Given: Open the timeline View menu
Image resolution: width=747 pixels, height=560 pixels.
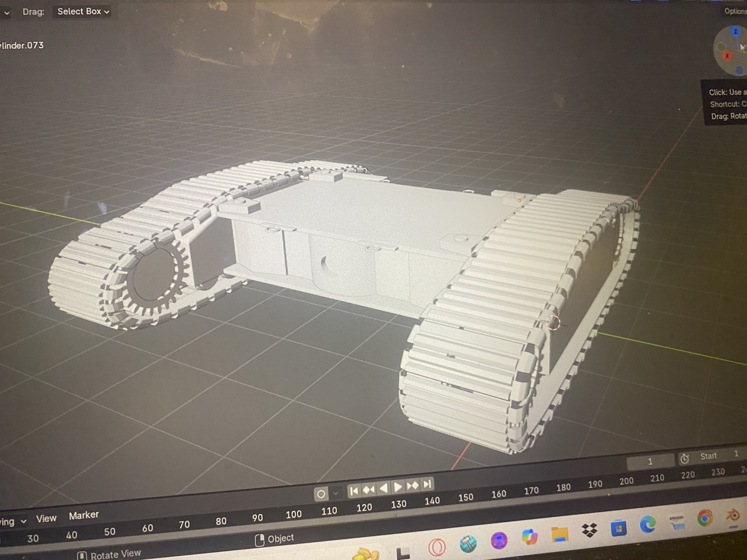Looking at the screenshot, I should [x=46, y=519].
